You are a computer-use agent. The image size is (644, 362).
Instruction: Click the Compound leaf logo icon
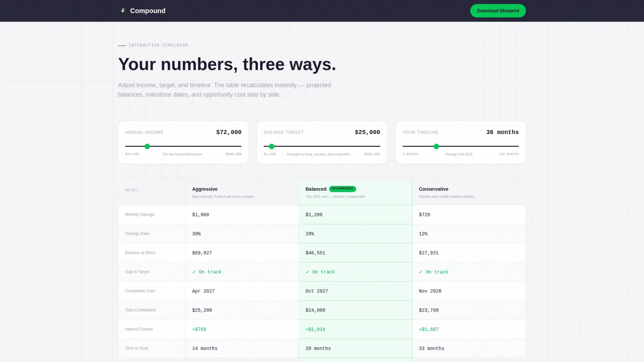[123, 10]
